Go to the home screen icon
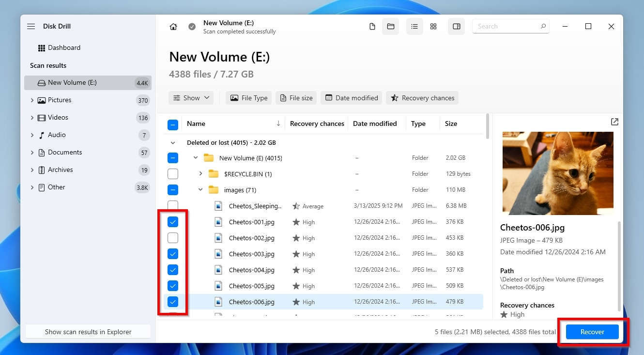644x355 pixels. [173, 27]
